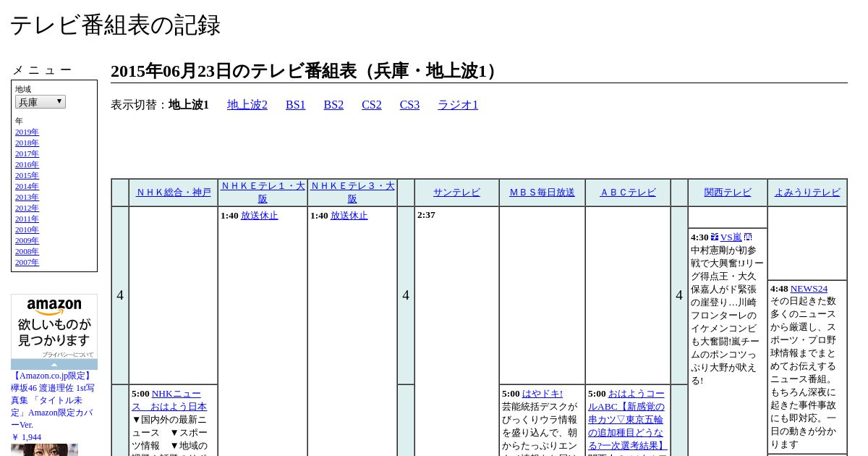Open the 2019年 archive link
This screenshot has height=456, width=868.
[27, 132]
